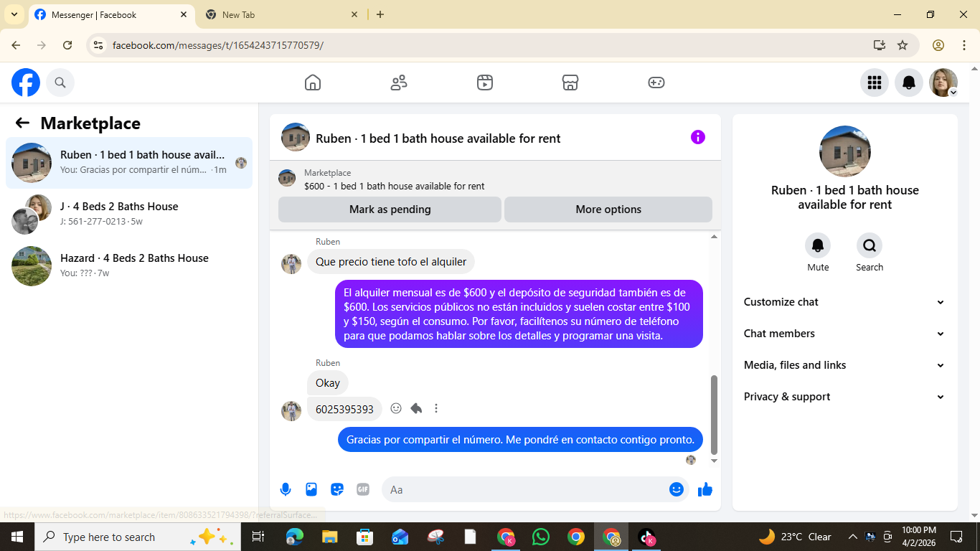Open File Explorer from the taskbar
This screenshot has width=980, height=551.
(x=329, y=537)
